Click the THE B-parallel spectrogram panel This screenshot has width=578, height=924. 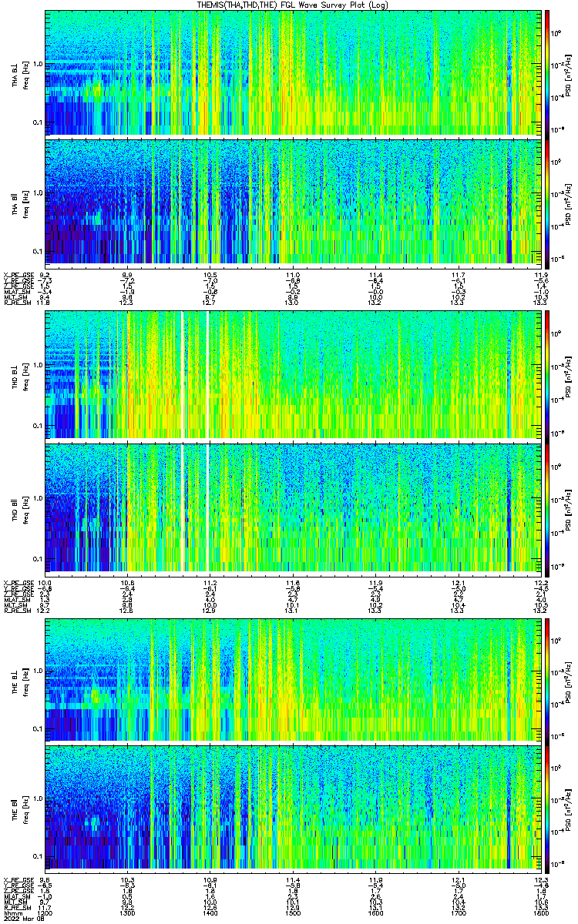pyautogui.click(x=291, y=808)
